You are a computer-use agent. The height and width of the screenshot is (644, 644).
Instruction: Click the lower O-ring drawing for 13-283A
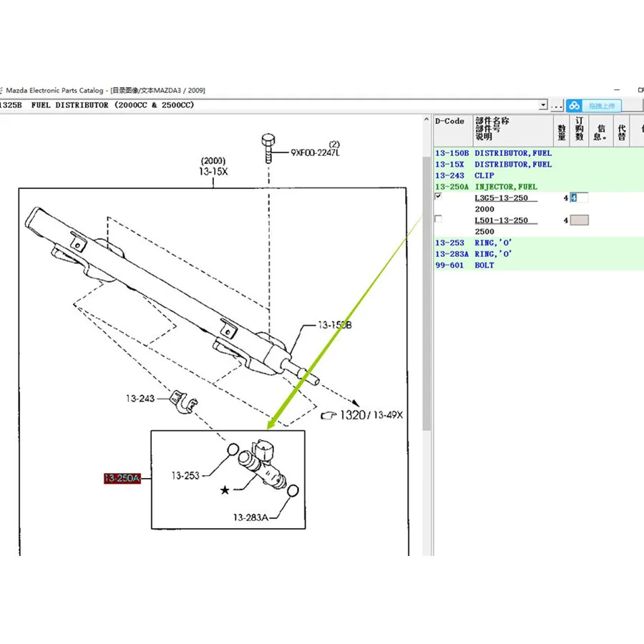(x=293, y=490)
